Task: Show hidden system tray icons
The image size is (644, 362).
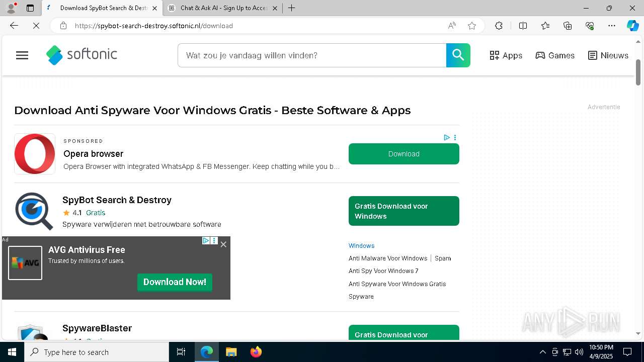Action: (542, 352)
